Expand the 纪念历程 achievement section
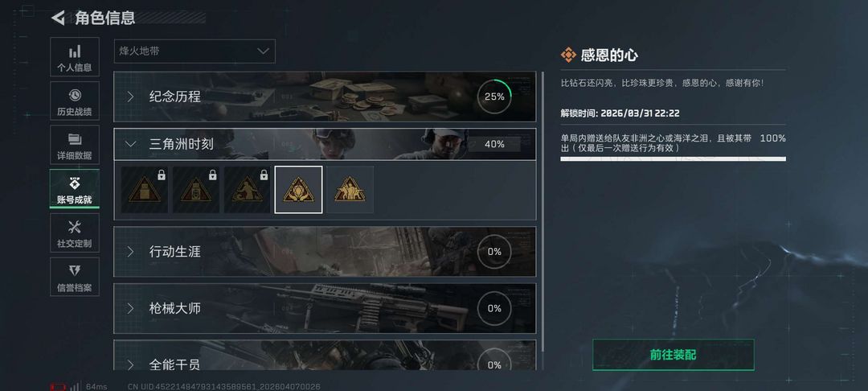Screen dimensions: 868x391 tap(325, 97)
